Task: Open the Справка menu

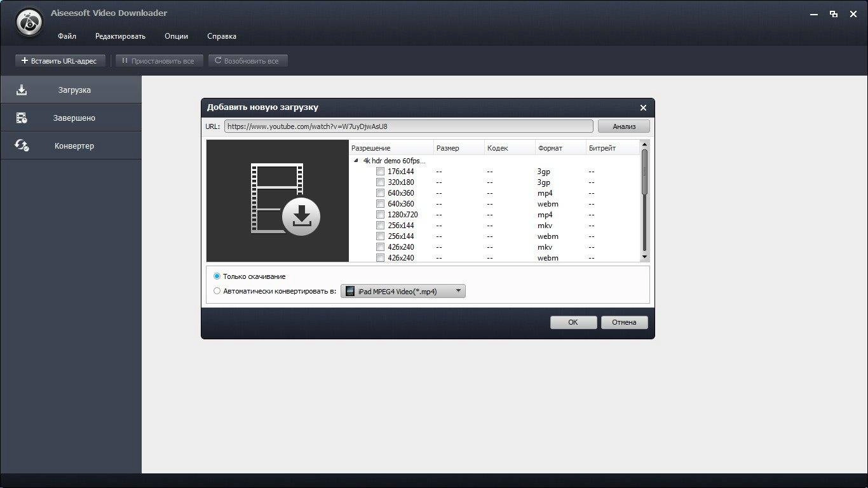Action: [x=222, y=36]
